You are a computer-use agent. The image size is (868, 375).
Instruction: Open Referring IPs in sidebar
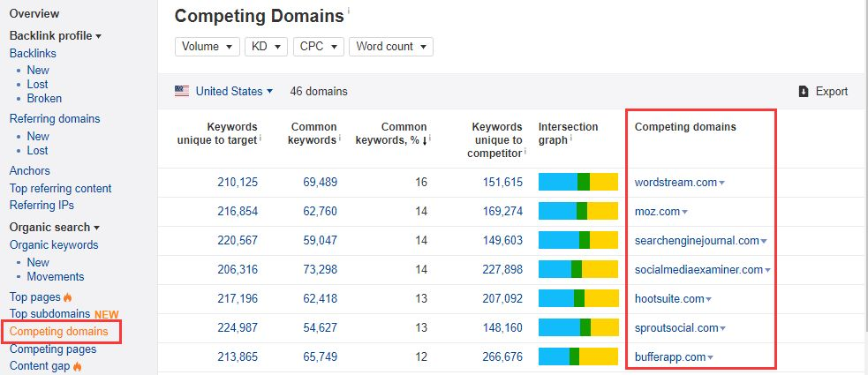(x=42, y=206)
